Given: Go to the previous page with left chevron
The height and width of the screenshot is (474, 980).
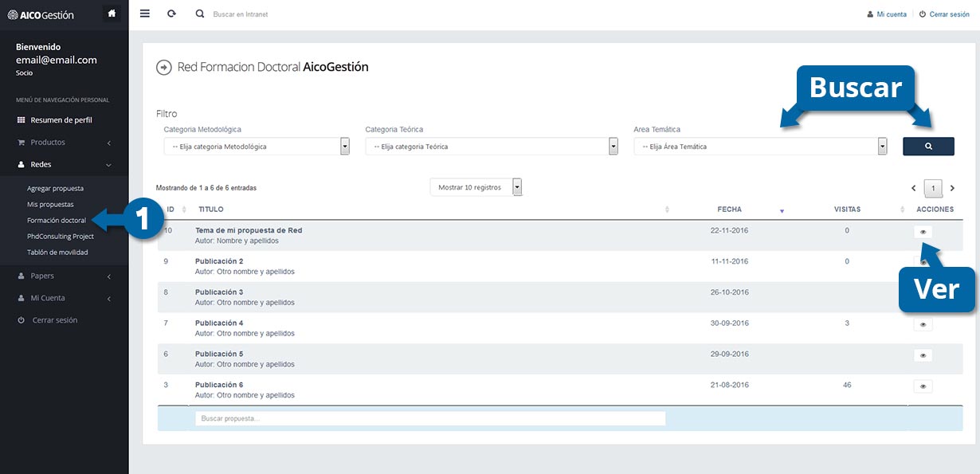Looking at the screenshot, I should 914,188.
